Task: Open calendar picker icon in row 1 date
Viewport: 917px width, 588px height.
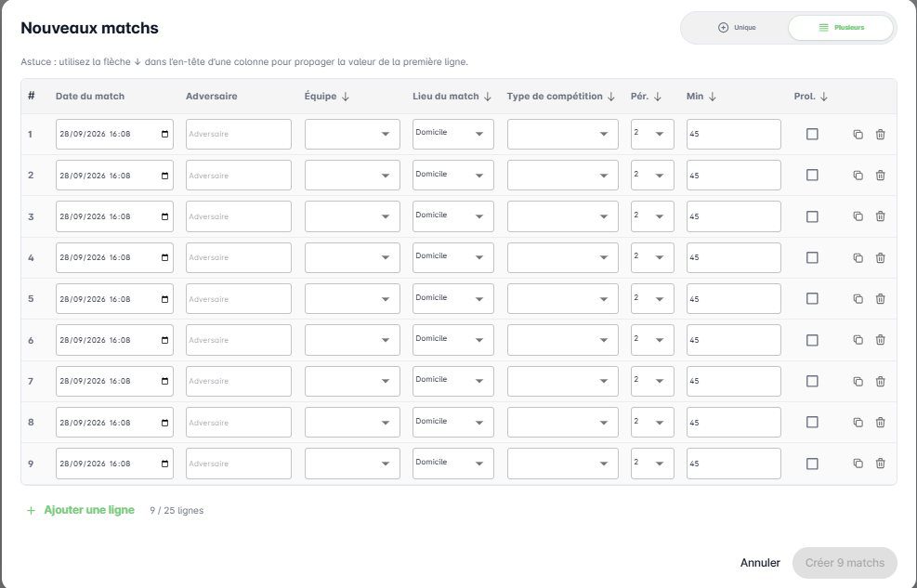Action: (165, 134)
